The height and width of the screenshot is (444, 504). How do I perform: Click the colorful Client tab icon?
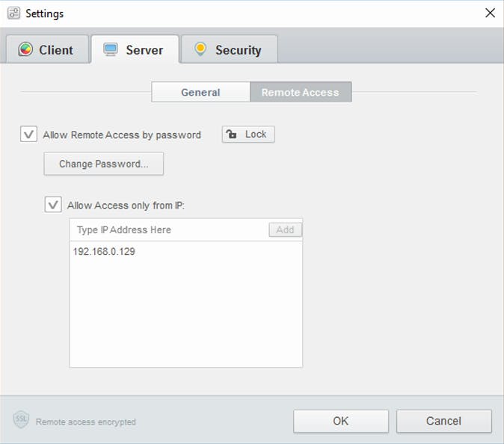coord(26,50)
